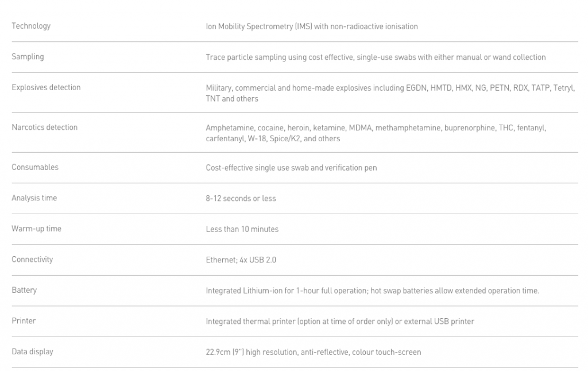Click the Connectivity row label
This screenshot has height=371, width=588.
[32, 260]
